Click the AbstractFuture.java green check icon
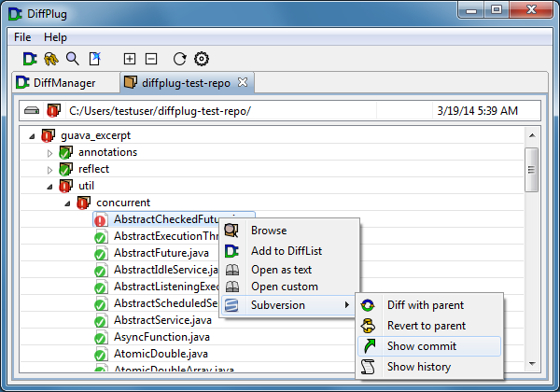Viewport: 560px width, 392px height. pyautogui.click(x=101, y=254)
